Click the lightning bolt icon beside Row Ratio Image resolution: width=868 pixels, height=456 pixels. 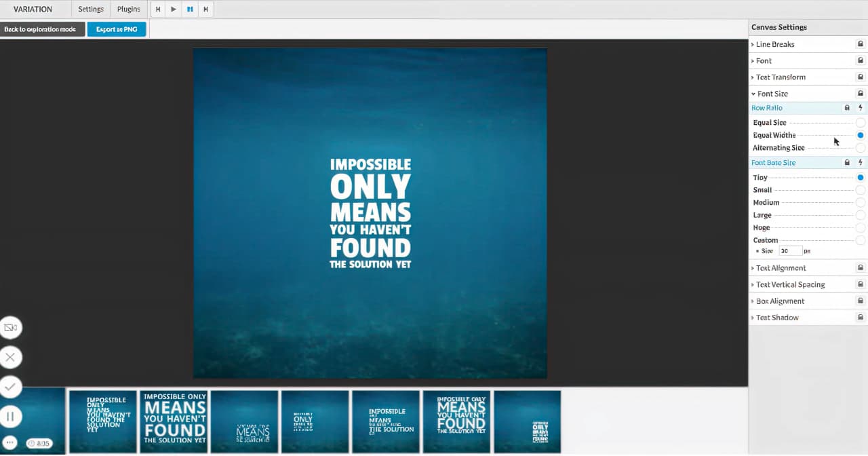(x=861, y=108)
